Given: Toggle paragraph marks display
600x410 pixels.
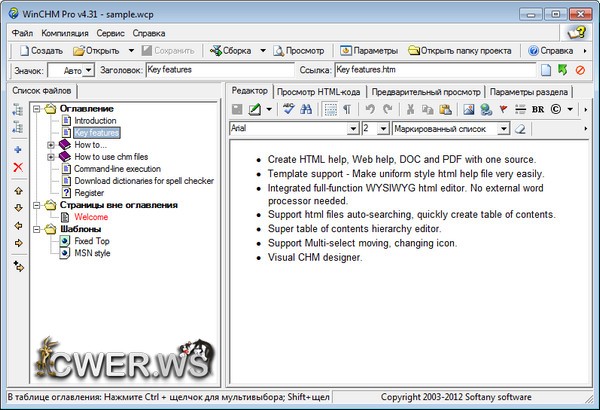Looking at the screenshot, I should pos(347,109).
